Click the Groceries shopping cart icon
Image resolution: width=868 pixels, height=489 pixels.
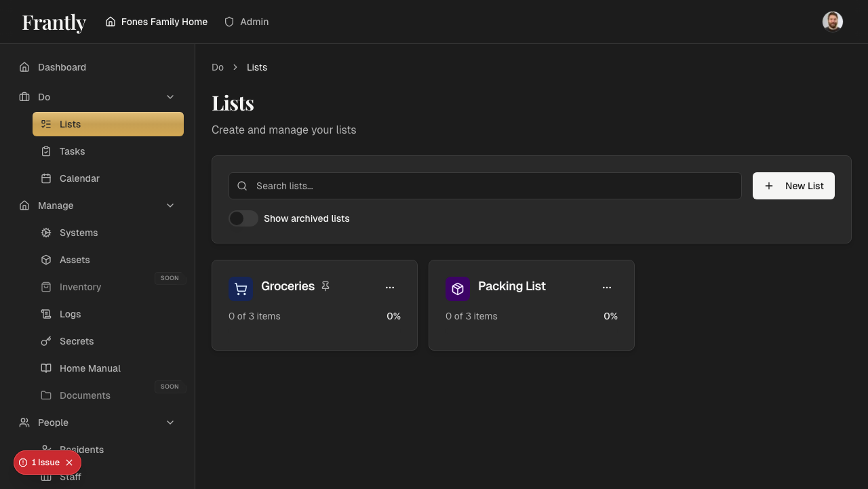241,288
